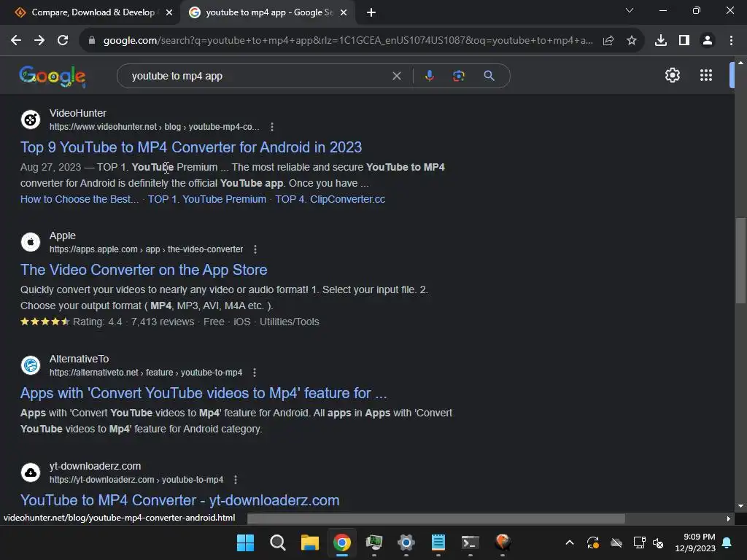The height and width of the screenshot is (560, 747).
Task: Open the taskbar clock and date
Action: point(695,542)
